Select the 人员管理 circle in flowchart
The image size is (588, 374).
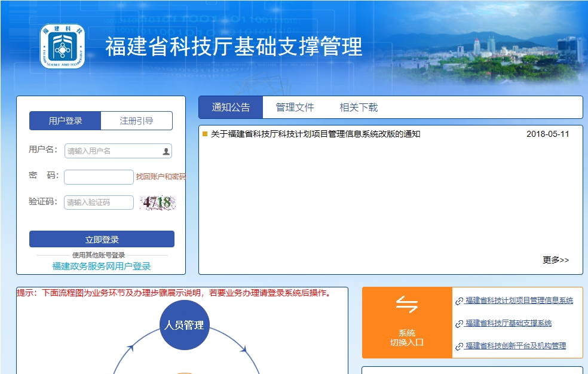point(185,325)
